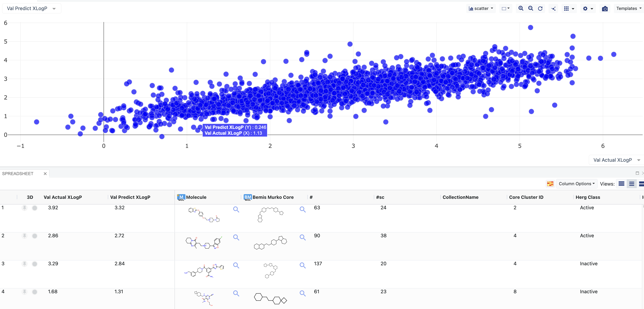The height and width of the screenshot is (309, 644).
Task: Click the zoom out magnifier icon
Action: [x=530, y=9]
